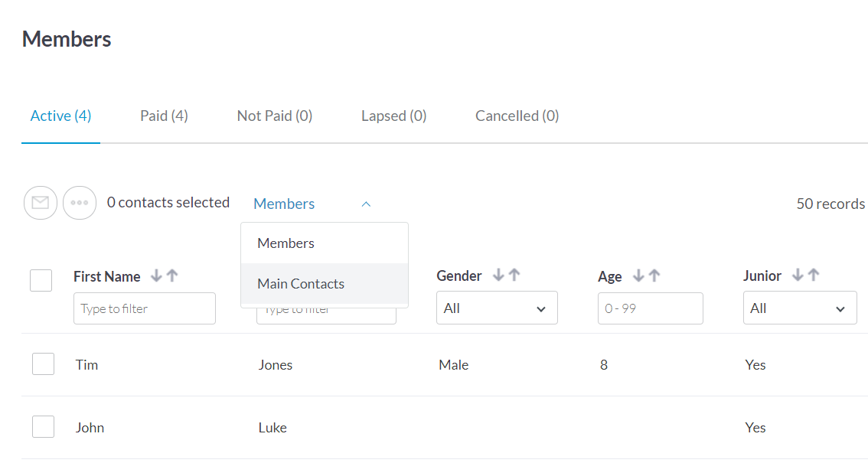Viewport: 868px width, 463px height.
Task: Sort First Name column descending arrow
Action: (156, 276)
